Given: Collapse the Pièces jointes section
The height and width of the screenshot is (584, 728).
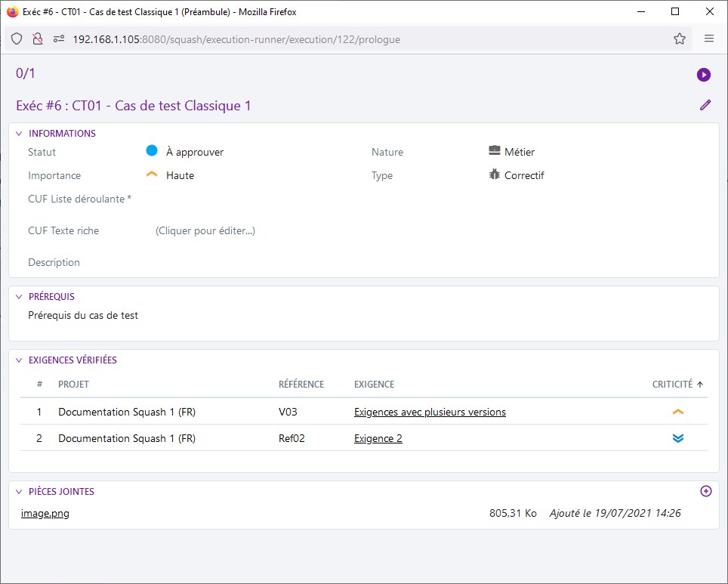Looking at the screenshot, I should [20, 492].
